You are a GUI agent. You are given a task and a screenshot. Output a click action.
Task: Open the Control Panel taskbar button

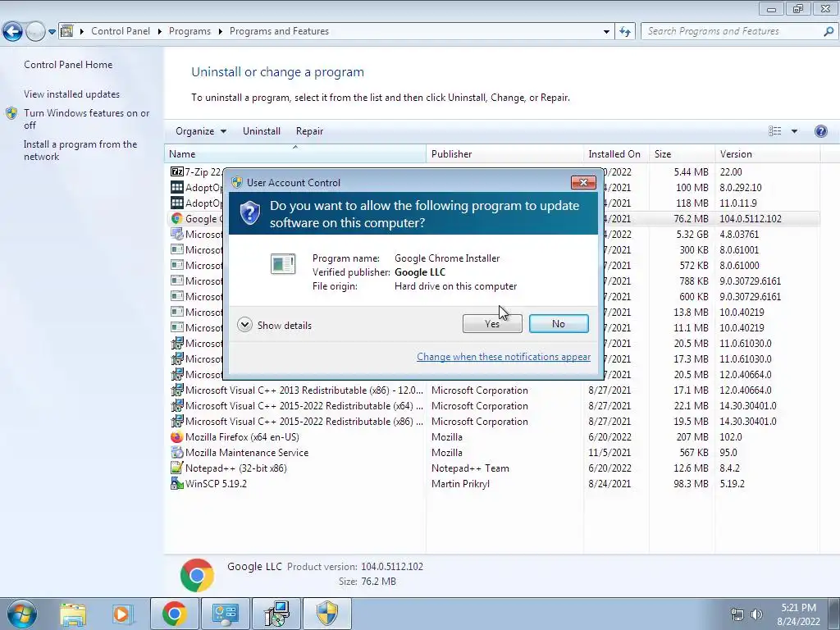click(225, 614)
